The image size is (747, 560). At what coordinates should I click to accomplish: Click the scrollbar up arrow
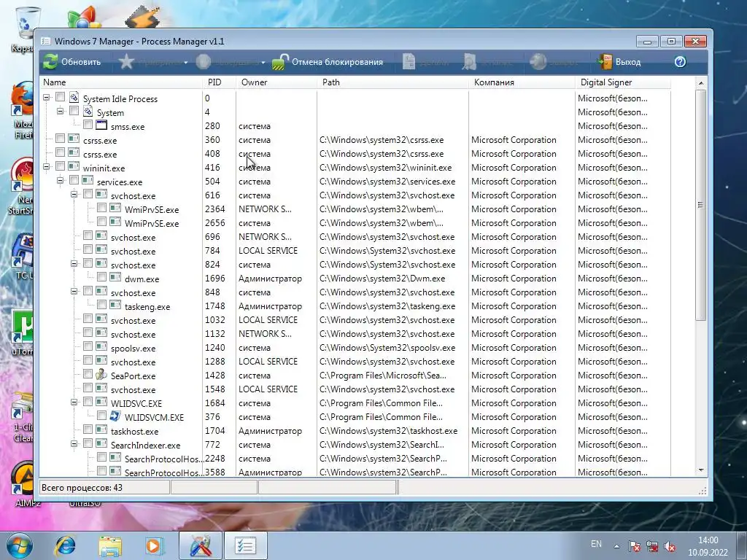(x=701, y=83)
